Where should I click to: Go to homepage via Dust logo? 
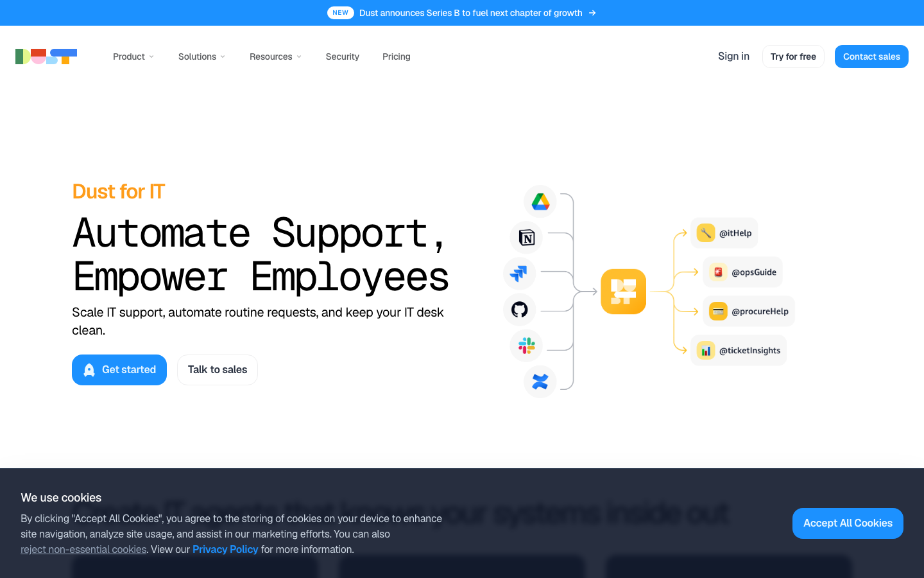tap(46, 57)
